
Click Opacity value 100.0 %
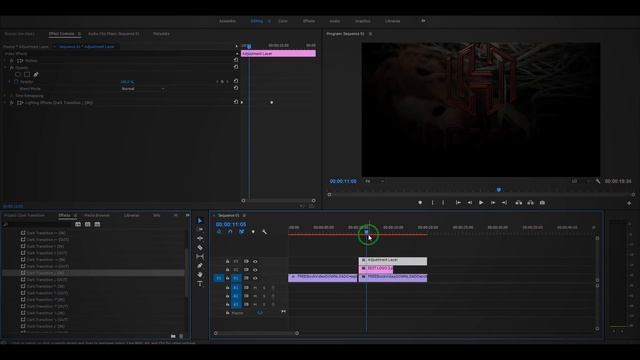coord(127,82)
